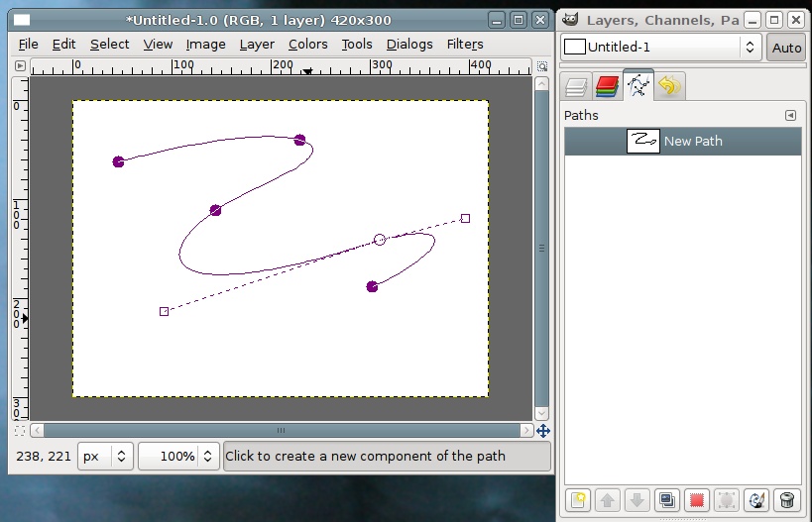Select the Paths tab icon
Image resolution: width=812 pixels, height=522 pixels.
pyautogui.click(x=638, y=85)
